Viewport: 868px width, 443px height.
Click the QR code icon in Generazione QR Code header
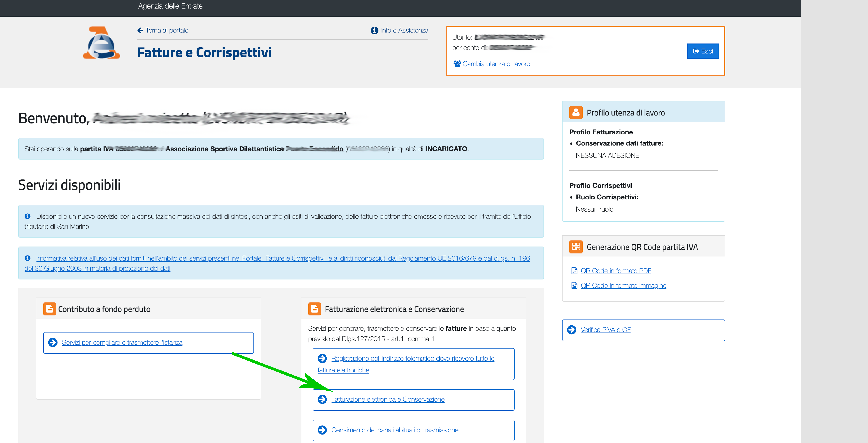coord(576,247)
